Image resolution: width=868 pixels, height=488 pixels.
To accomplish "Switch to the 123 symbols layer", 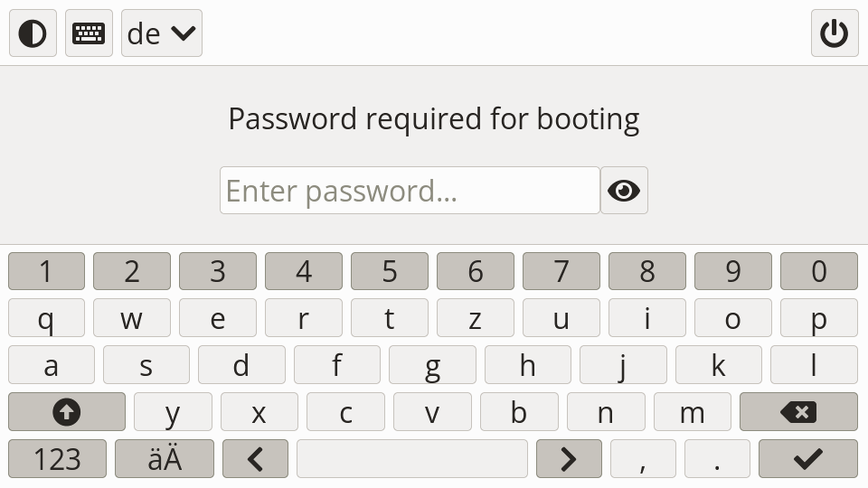I will tap(57, 459).
